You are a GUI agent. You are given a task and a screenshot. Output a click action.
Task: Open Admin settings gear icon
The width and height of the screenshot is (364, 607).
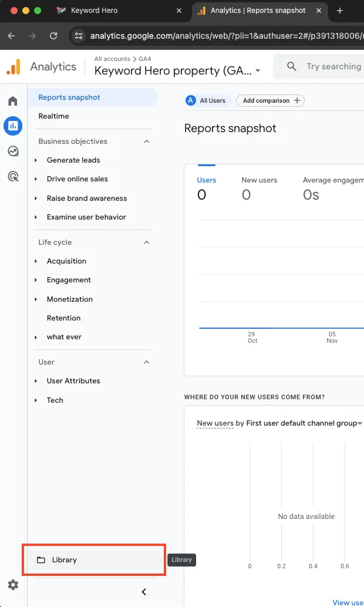(13, 585)
